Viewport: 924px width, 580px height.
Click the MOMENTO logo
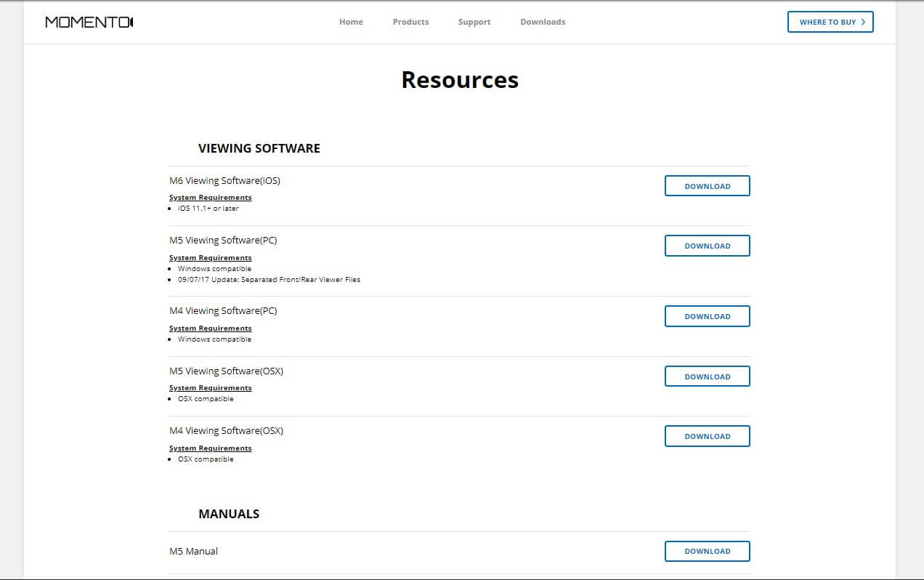click(x=87, y=22)
